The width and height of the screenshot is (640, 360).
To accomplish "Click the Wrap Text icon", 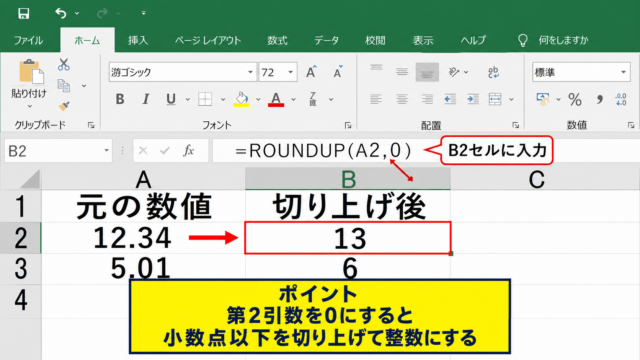I will pos(493,72).
